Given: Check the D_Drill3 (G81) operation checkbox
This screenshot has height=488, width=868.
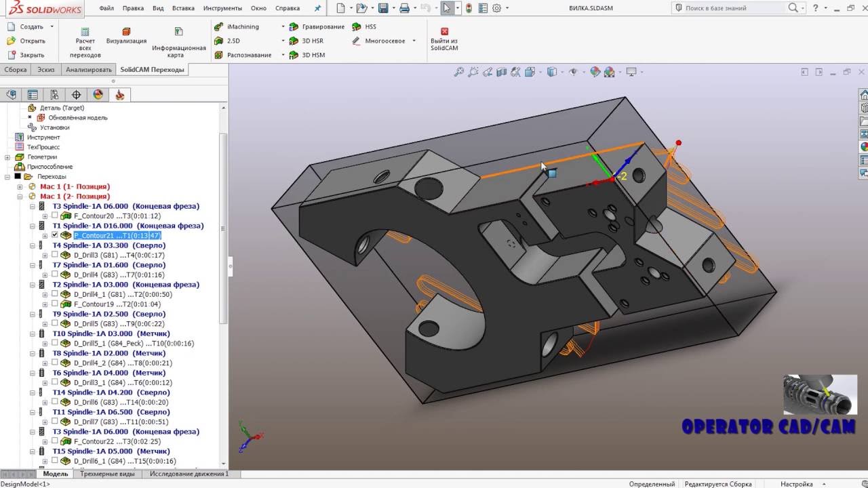Looking at the screenshot, I should click(x=55, y=255).
